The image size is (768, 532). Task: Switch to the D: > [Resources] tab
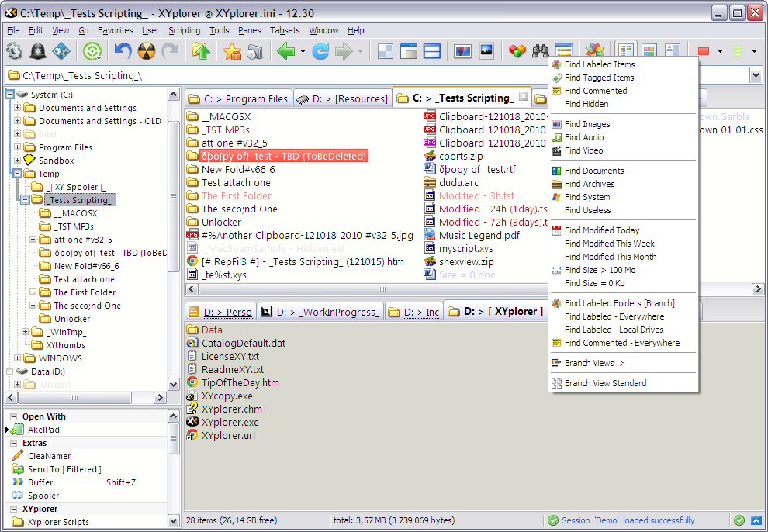pyautogui.click(x=341, y=98)
